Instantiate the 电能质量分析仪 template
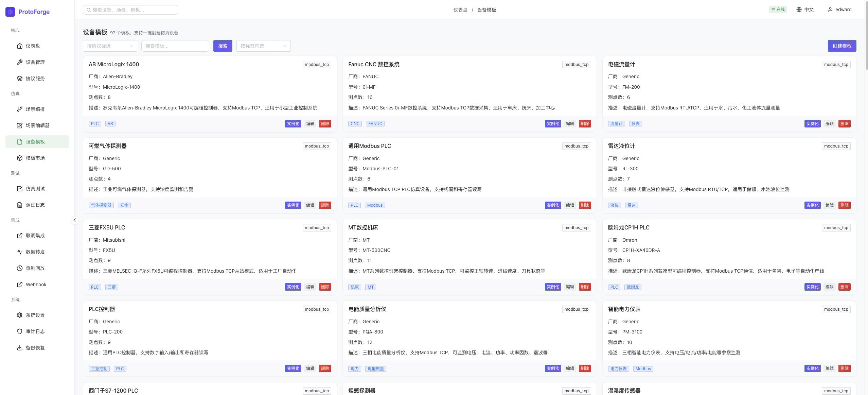 coord(553,368)
